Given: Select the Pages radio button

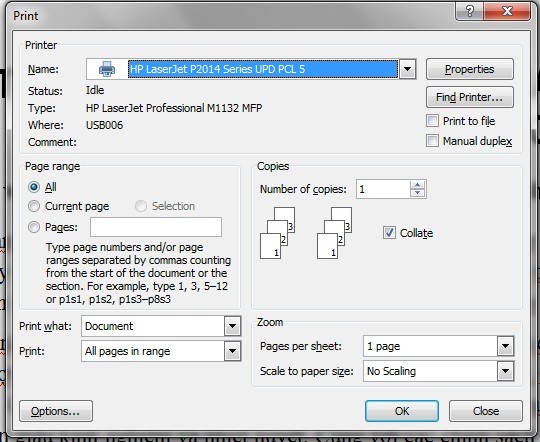Looking at the screenshot, I should point(34,227).
